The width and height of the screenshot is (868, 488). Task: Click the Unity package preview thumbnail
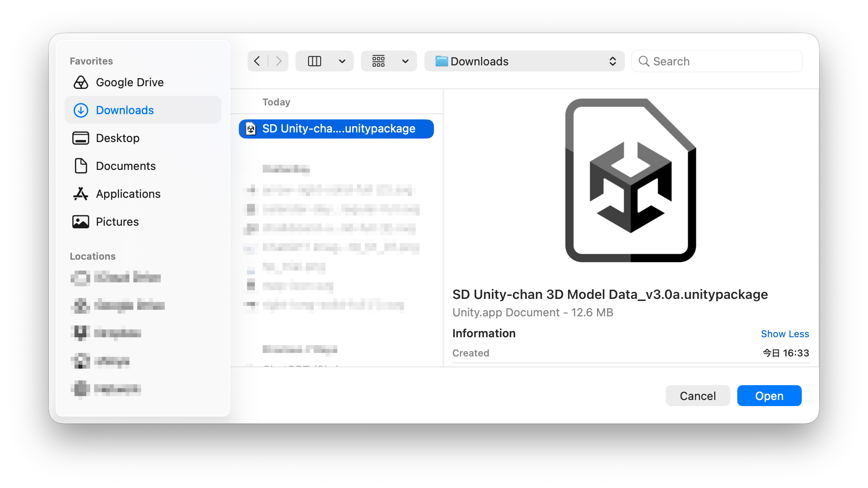coord(631,180)
